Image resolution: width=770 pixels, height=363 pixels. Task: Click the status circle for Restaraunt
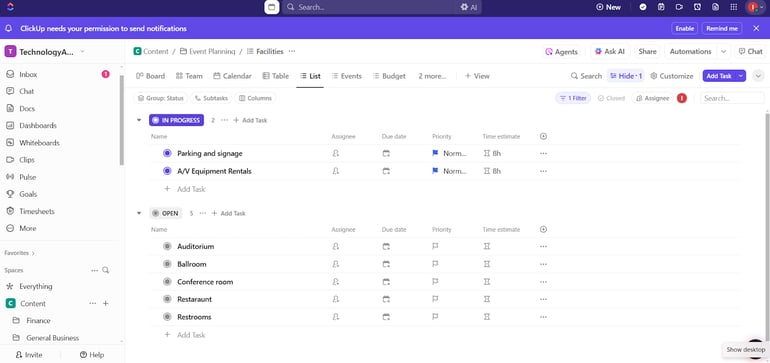[x=167, y=299]
